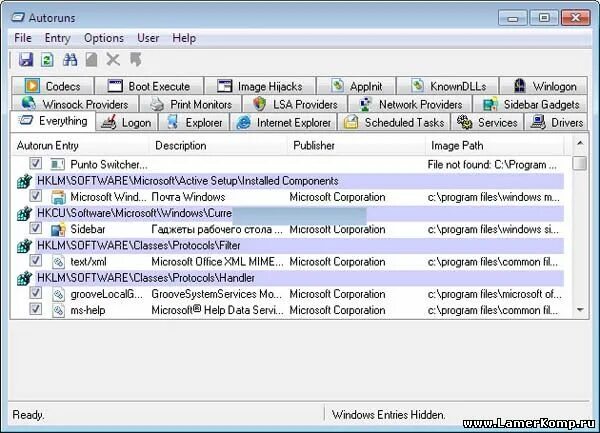Click registry icon beside Protocols\Filter key
This screenshot has width=600, height=433.
tap(24, 246)
